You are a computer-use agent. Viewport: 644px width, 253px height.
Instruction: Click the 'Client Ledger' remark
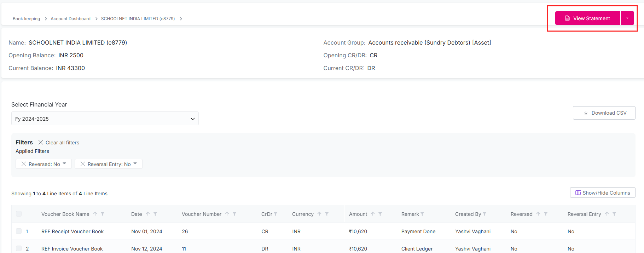click(417, 249)
